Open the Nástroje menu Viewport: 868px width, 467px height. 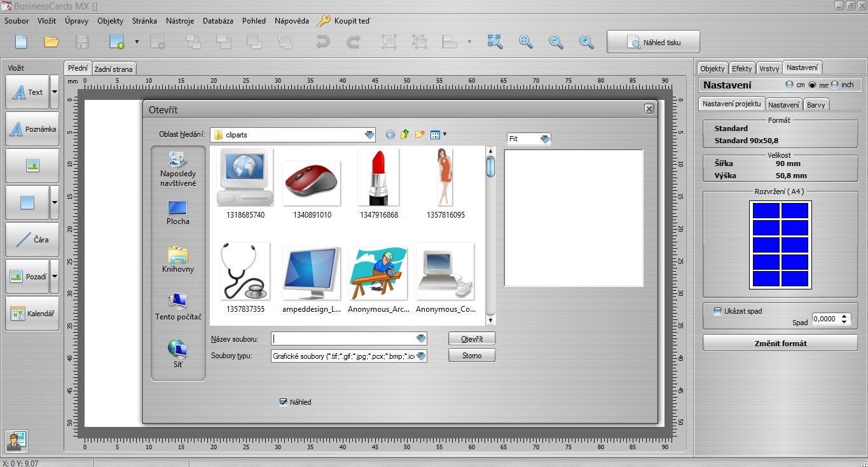(x=180, y=21)
